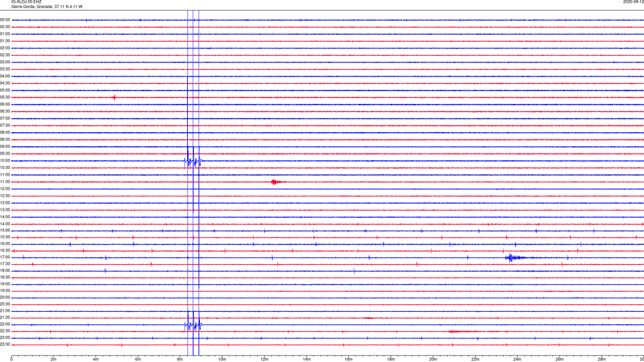
Task: Click the red low-amplitude event on 22:30 trace
Action: point(464,331)
